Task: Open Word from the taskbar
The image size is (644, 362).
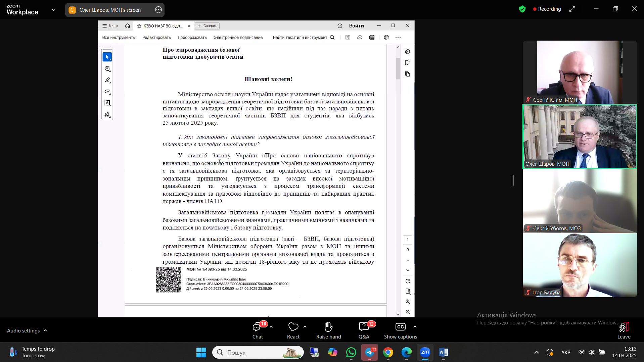Action: point(444,352)
